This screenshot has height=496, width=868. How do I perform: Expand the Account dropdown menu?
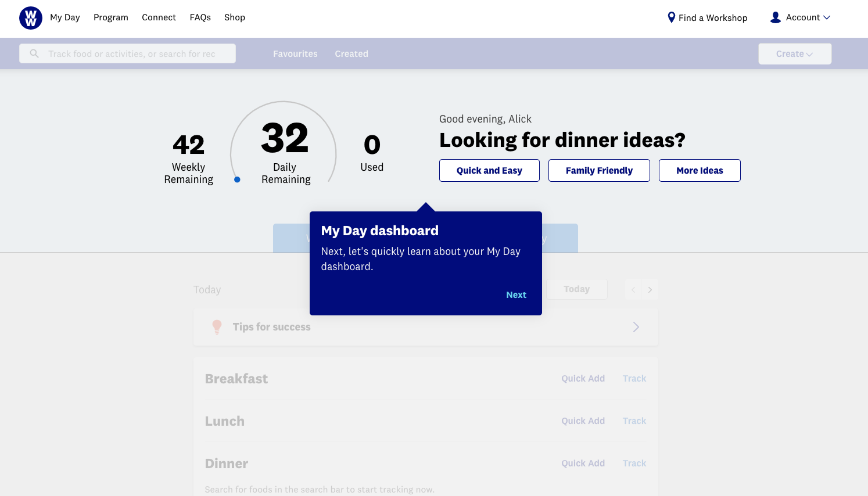pos(808,17)
